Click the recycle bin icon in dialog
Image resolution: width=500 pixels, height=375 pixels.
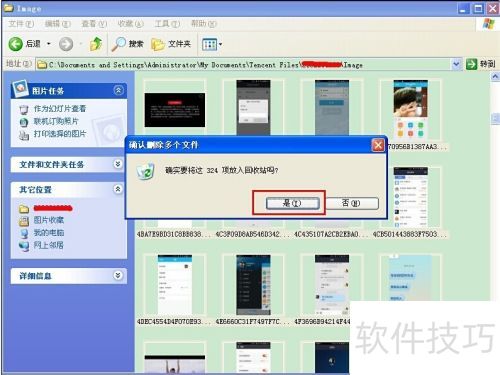coord(145,171)
